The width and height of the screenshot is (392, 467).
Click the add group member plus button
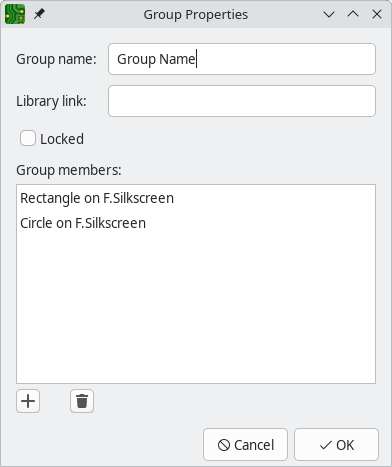[x=28, y=401]
